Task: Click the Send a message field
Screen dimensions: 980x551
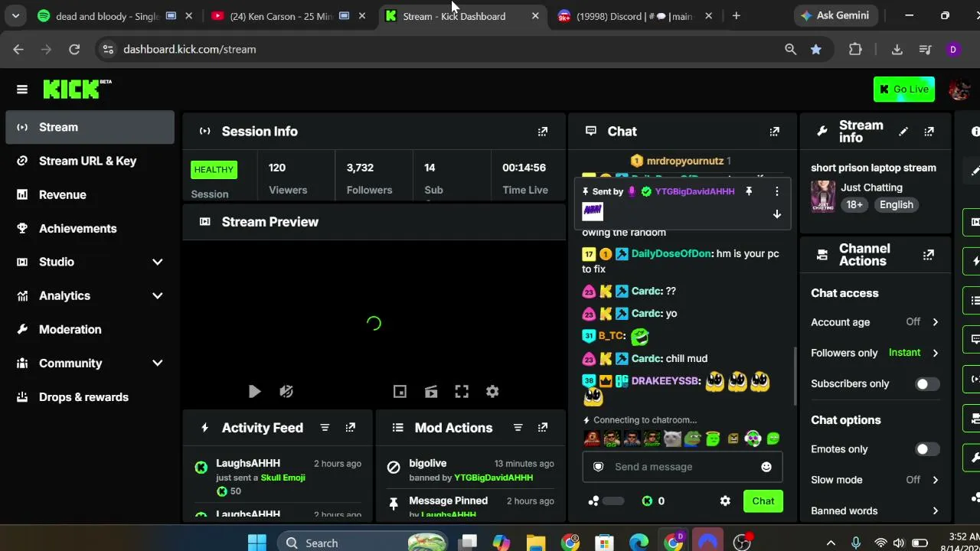Action: [683, 467]
